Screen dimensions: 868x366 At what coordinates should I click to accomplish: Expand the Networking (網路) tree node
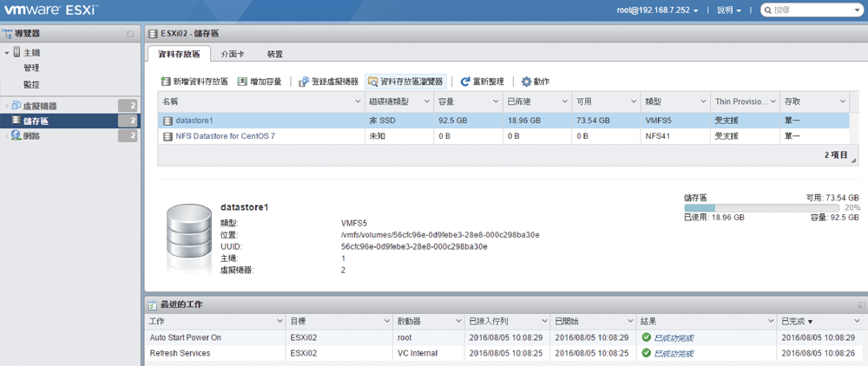(x=7, y=135)
